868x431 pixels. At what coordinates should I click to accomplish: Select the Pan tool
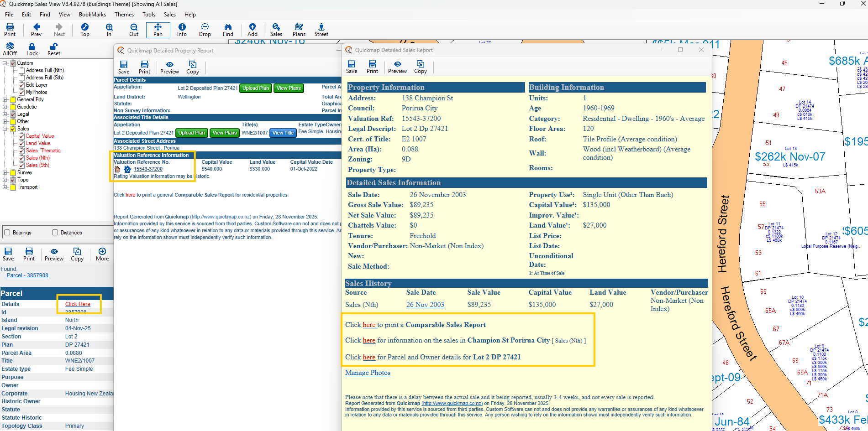[x=158, y=30]
